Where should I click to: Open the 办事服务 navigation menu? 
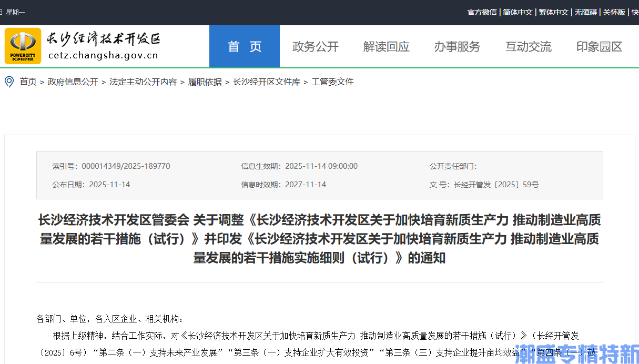(457, 46)
